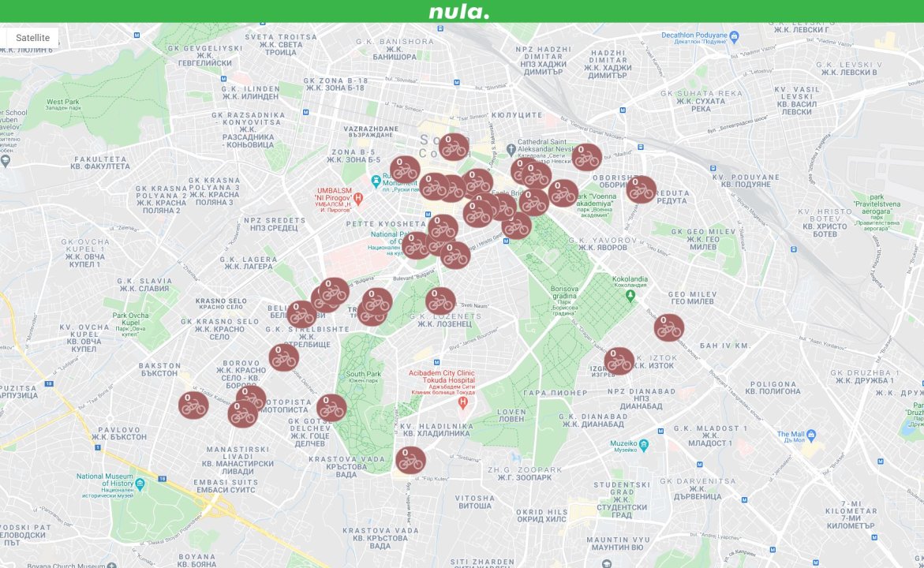The width and height of the screenshot is (924, 568).
Task: Switch map to Satellite view
Action: 32,38
